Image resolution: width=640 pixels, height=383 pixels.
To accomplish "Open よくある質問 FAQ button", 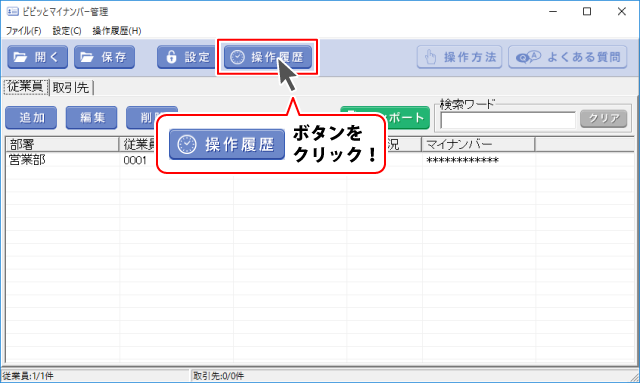I will pos(568,57).
